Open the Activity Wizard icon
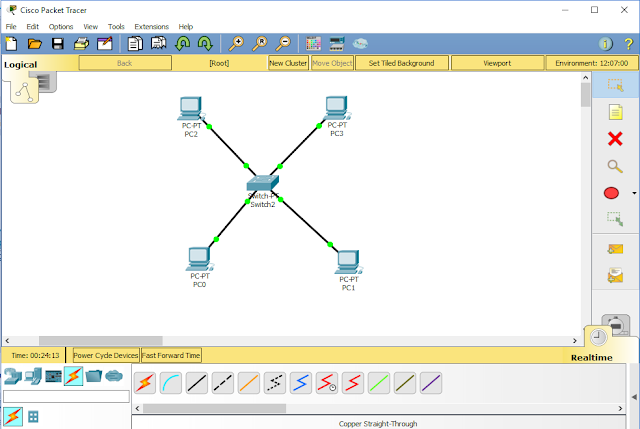This screenshot has height=429, width=640. click(x=105, y=44)
